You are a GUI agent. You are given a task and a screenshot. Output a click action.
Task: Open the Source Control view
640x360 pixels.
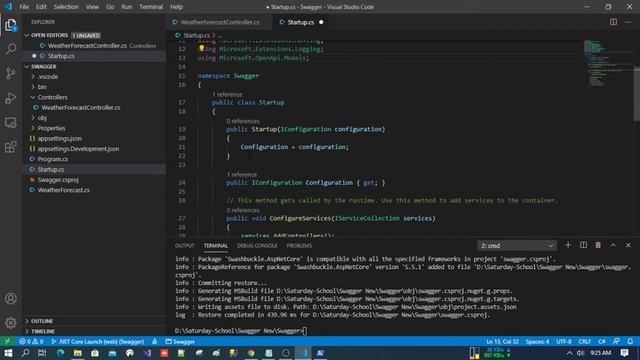click(x=11, y=73)
